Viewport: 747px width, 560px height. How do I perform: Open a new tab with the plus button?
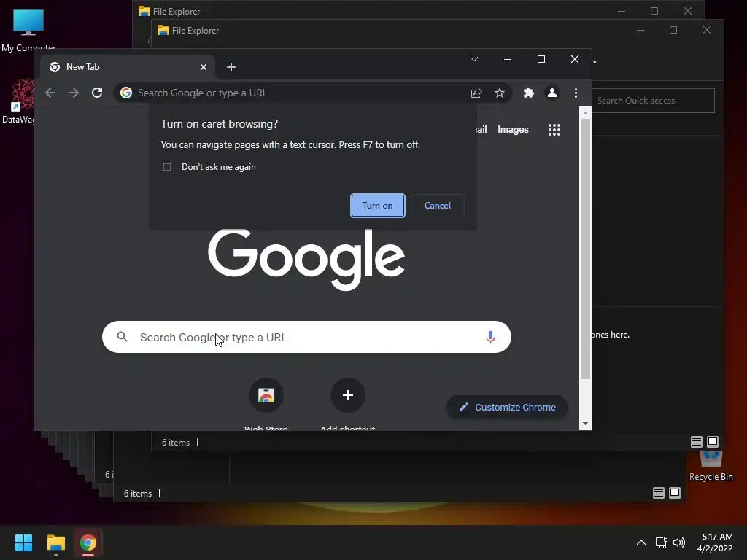231,67
